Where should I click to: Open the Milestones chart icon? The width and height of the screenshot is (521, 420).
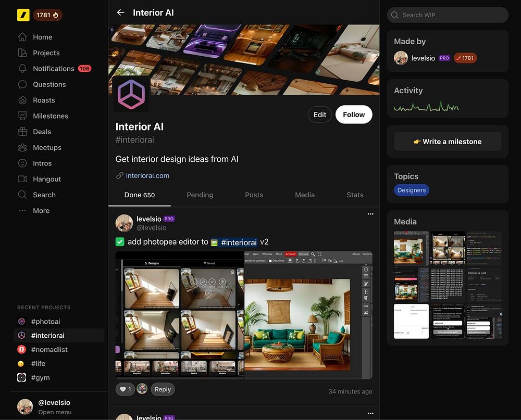click(22, 116)
